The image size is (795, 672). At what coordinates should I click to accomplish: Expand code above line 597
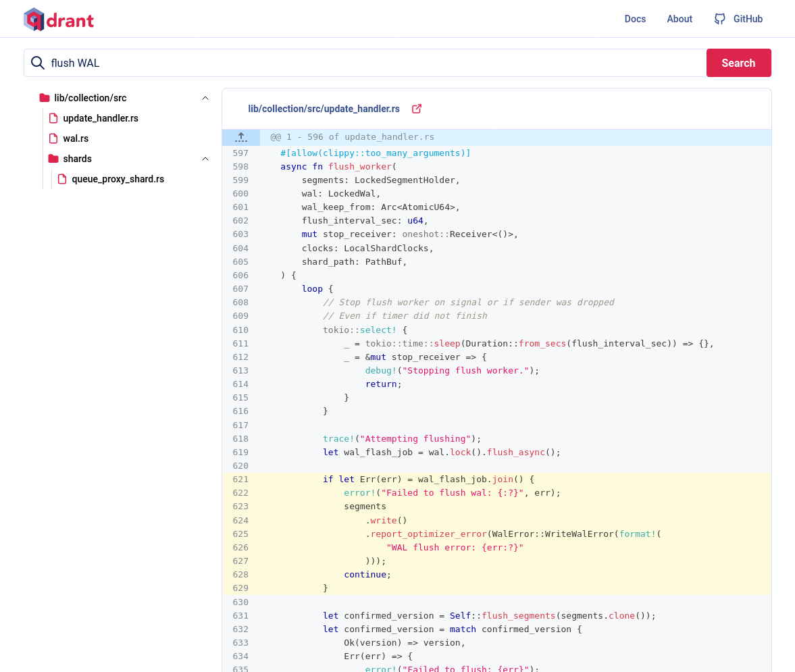[241, 137]
